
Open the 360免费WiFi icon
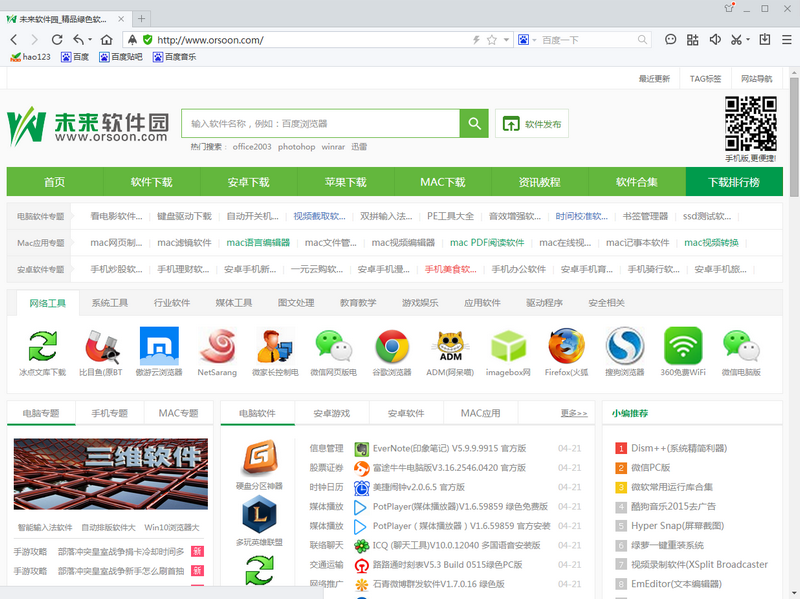[x=683, y=346]
